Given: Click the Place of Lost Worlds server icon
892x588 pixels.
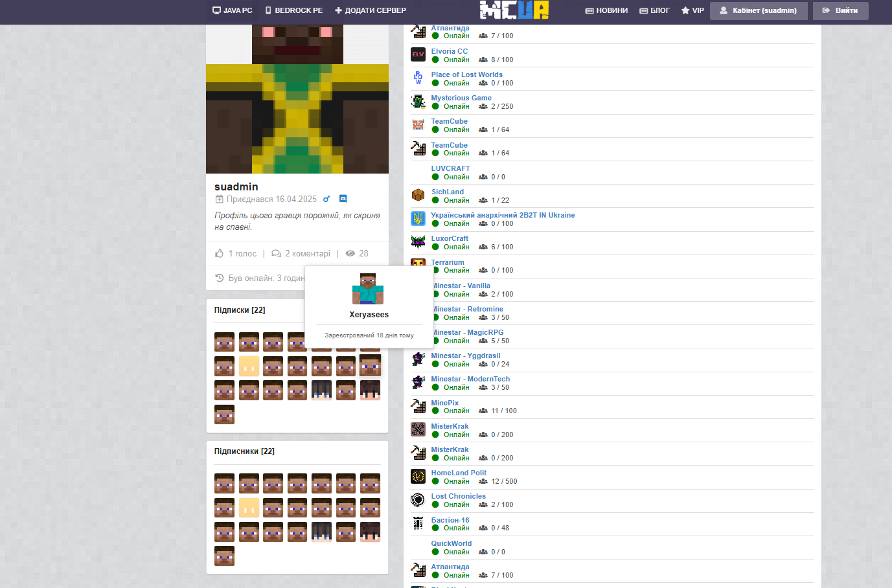Looking at the screenshot, I should 418,78.
